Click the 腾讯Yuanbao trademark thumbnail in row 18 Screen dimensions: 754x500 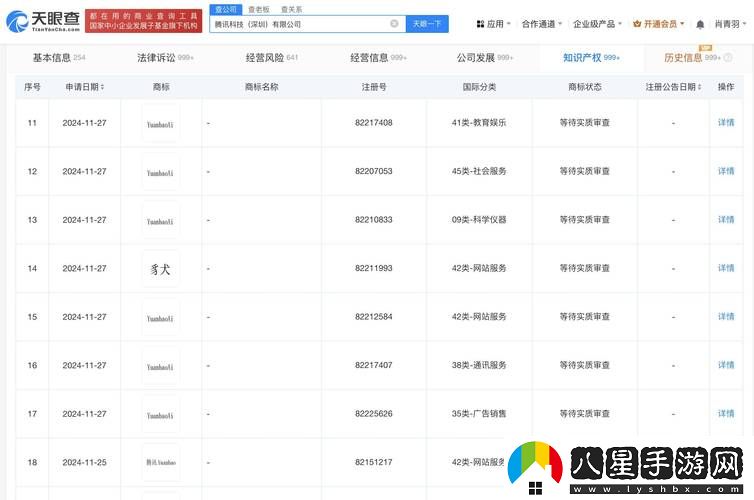(161, 462)
